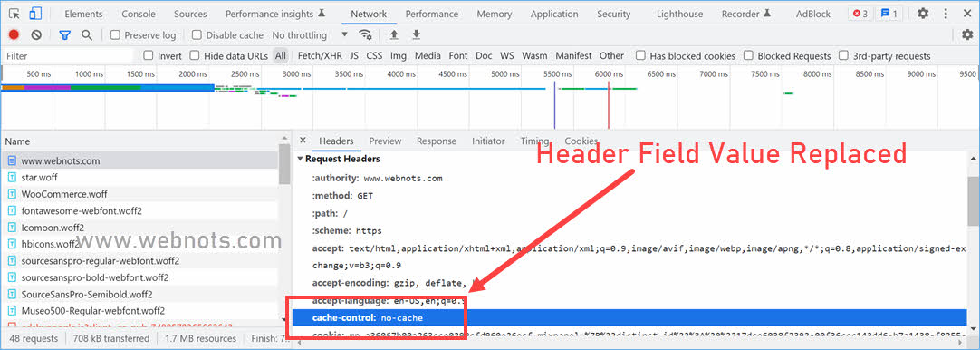
Task: Enable Preserve log checkbox
Action: (115, 35)
